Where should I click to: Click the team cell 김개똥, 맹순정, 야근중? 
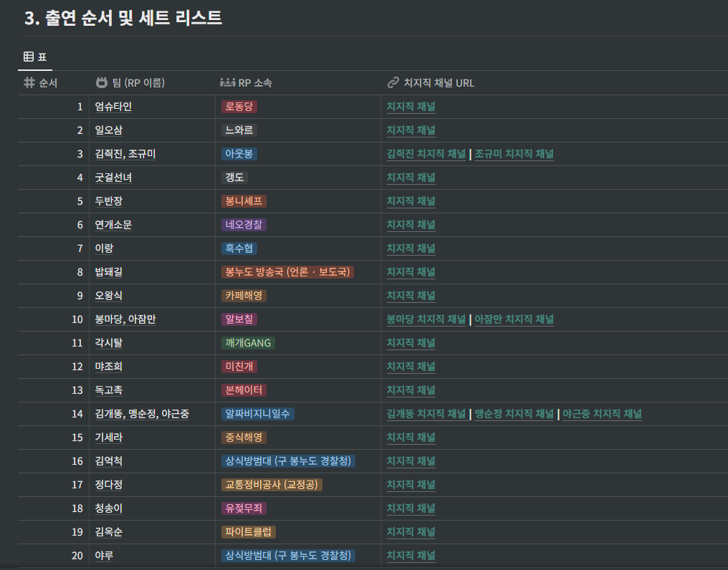click(142, 414)
